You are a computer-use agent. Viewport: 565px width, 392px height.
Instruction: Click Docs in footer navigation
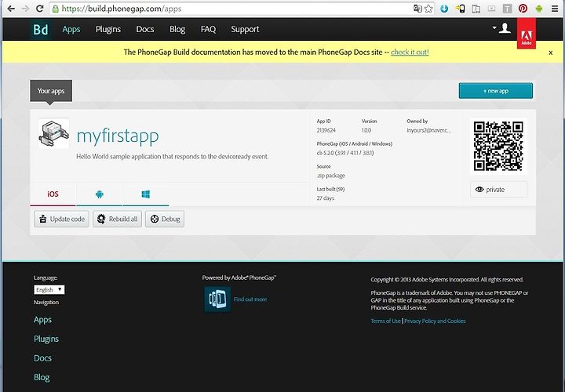pos(42,358)
